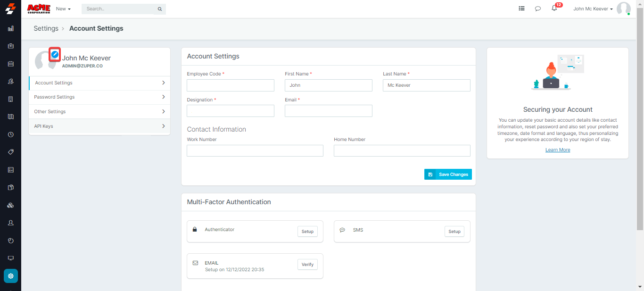The height and width of the screenshot is (291, 644).
Task: Open the chat bubble icon in header
Action: pos(538,8)
